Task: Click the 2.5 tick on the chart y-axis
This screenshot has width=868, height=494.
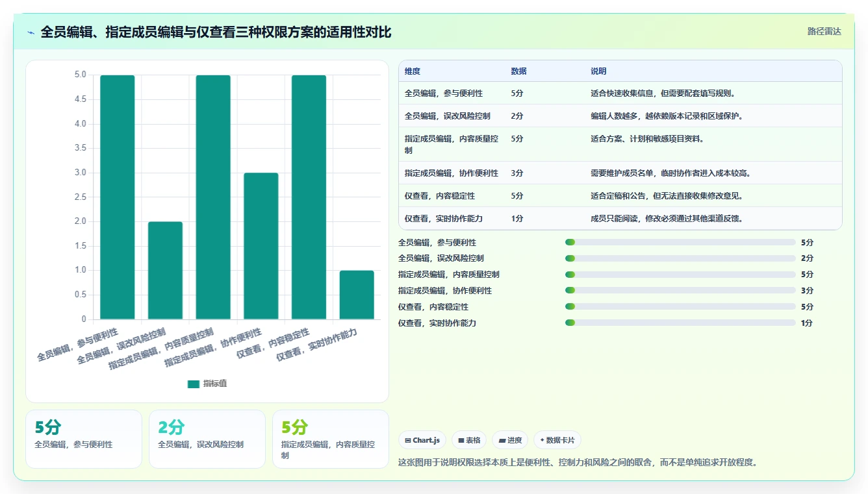Action: click(80, 197)
